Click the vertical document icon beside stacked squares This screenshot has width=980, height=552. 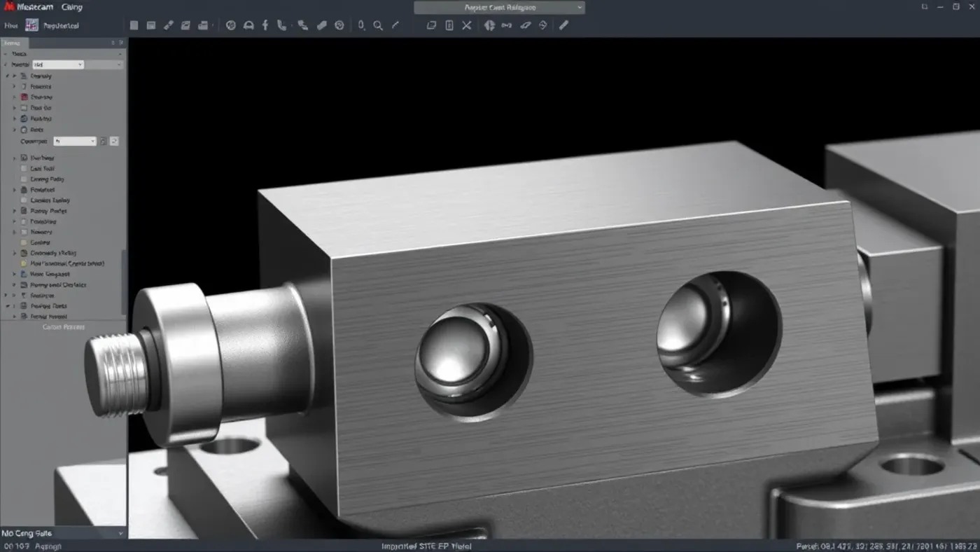coord(449,25)
